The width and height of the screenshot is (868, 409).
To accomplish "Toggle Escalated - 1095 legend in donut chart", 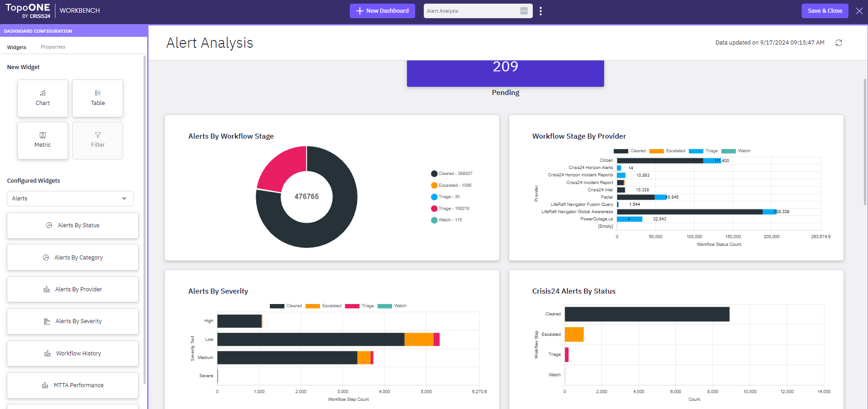I will pyautogui.click(x=451, y=185).
